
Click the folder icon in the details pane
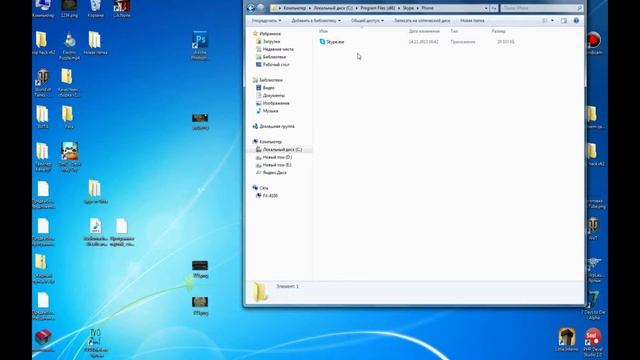point(260,292)
